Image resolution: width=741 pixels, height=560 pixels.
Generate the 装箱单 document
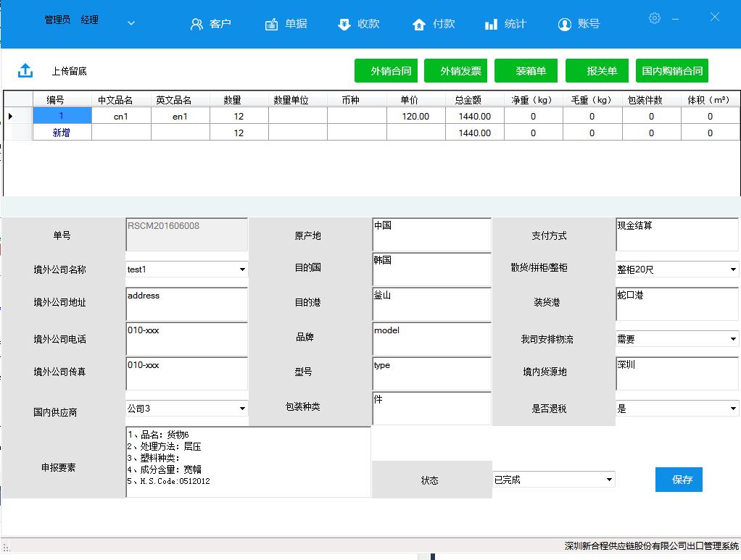pyautogui.click(x=526, y=71)
